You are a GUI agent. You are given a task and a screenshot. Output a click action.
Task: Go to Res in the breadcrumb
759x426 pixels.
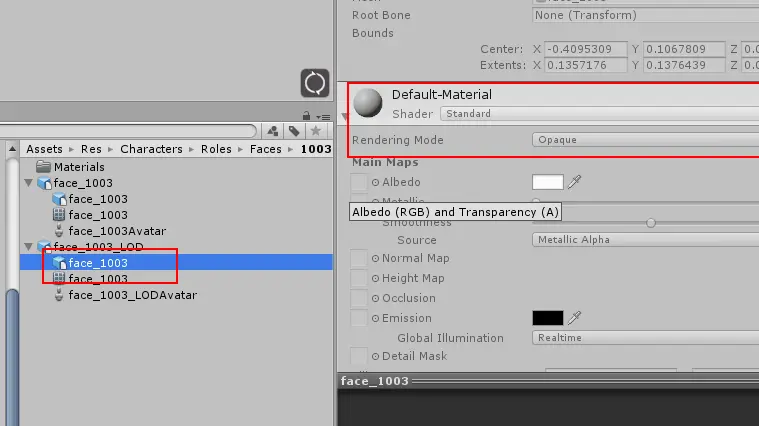pos(91,149)
